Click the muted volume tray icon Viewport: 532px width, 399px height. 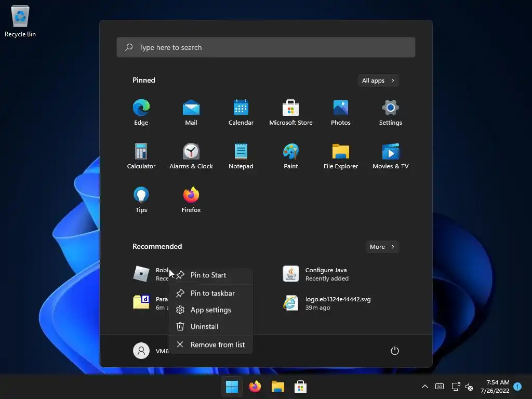click(x=469, y=387)
